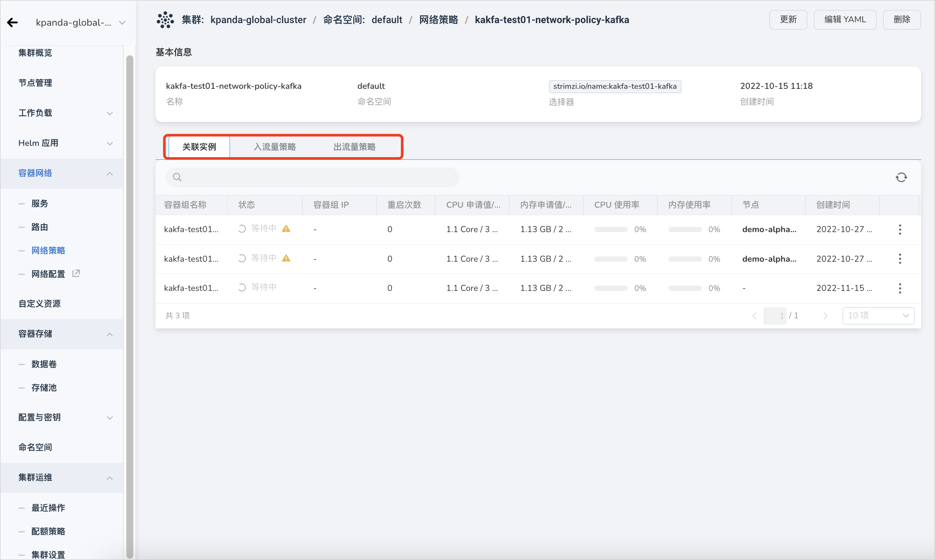935x560 pixels.
Task: Click the pod search input field
Action: pyautogui.click(x=312, y=177)
